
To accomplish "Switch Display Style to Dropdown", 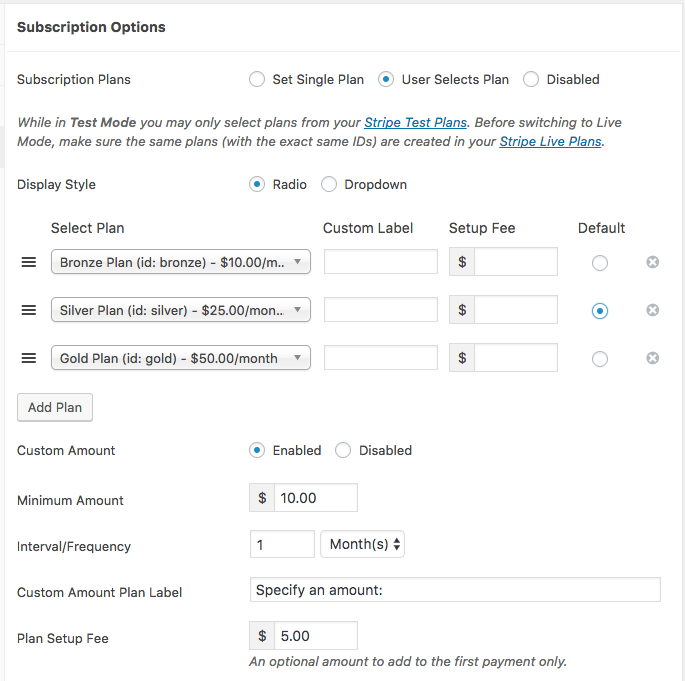I will pyautogui.click(x=329, y=185).
